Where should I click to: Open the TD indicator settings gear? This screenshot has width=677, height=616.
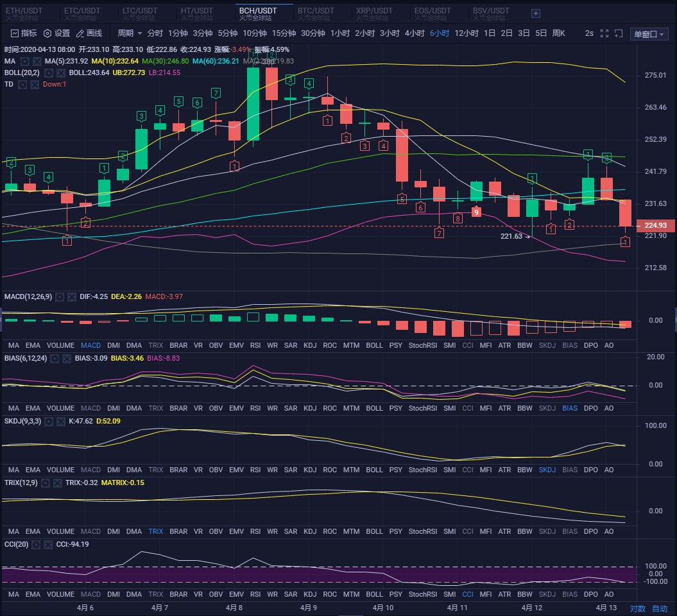(22, 84)
